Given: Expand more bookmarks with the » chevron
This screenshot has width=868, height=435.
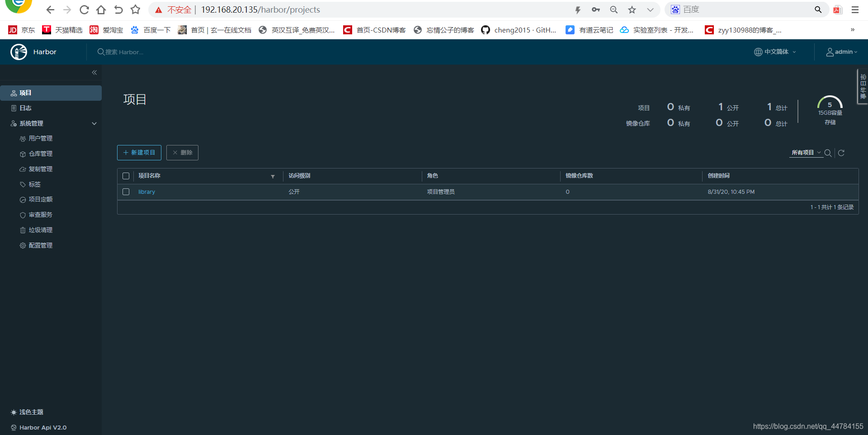Looking at the screenshot, I should click(853, 30).
